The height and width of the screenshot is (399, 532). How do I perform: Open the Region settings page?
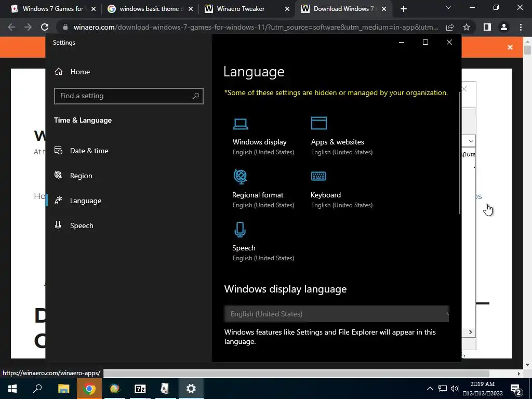74,176
